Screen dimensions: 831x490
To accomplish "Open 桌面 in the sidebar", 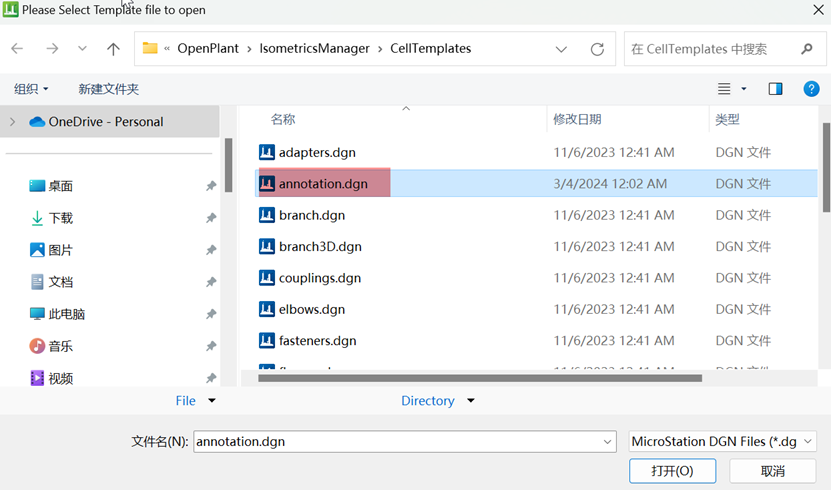I will (60, 186).
